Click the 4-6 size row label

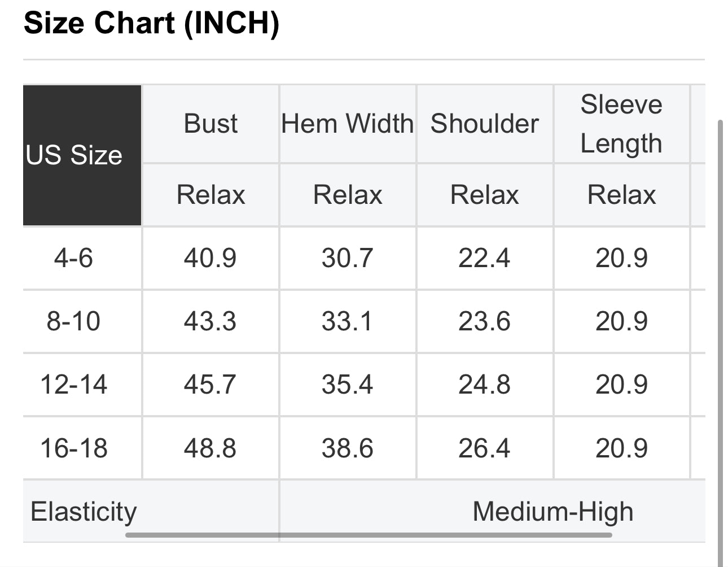click(73, 258)
